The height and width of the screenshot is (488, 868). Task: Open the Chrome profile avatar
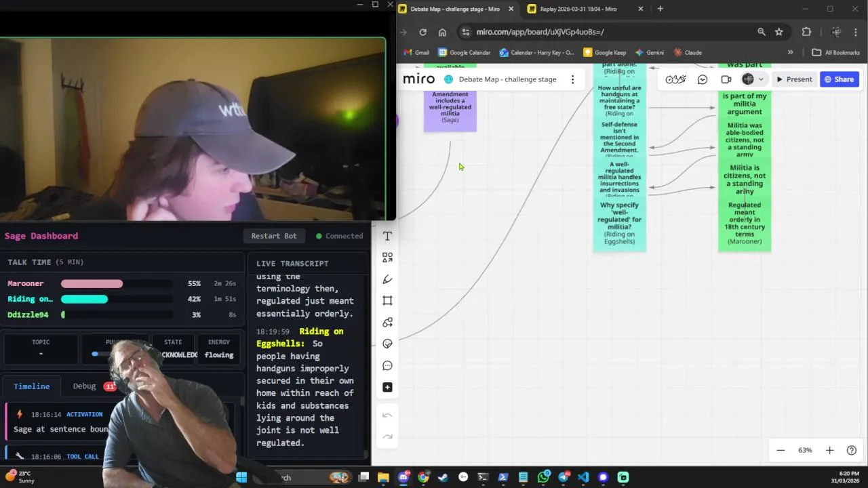point(837,32)
